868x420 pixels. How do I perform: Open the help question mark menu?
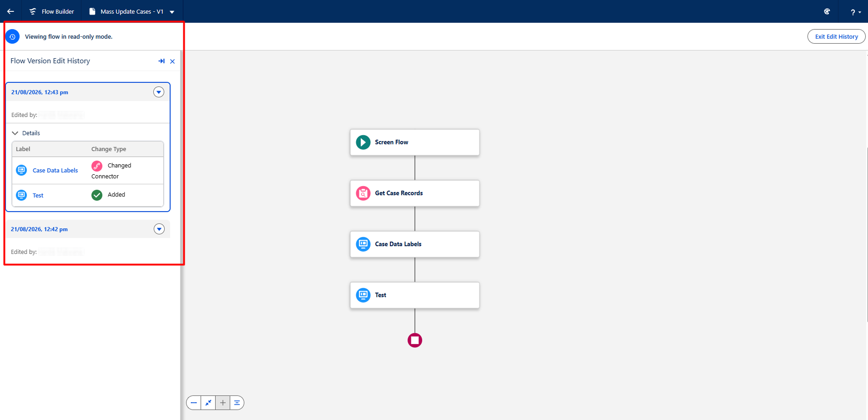855,12
